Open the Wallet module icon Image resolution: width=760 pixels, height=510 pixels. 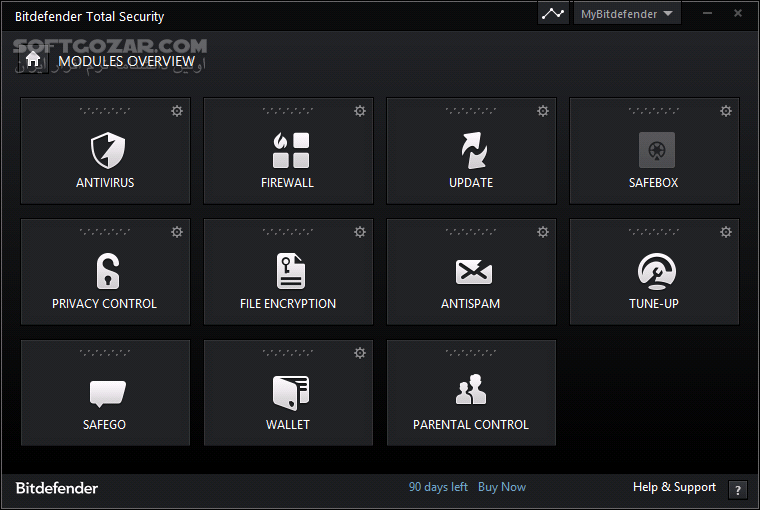pyautogui.click(x=289, y=393)
